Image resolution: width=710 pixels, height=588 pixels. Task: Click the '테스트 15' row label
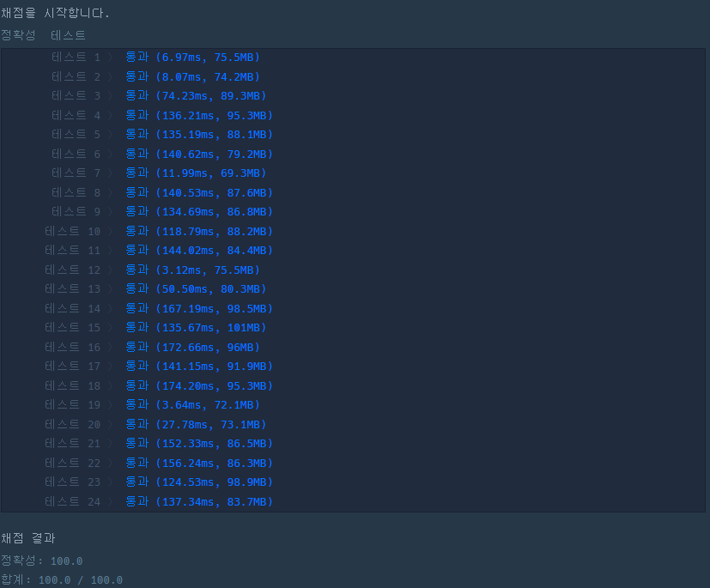[72, 328]
